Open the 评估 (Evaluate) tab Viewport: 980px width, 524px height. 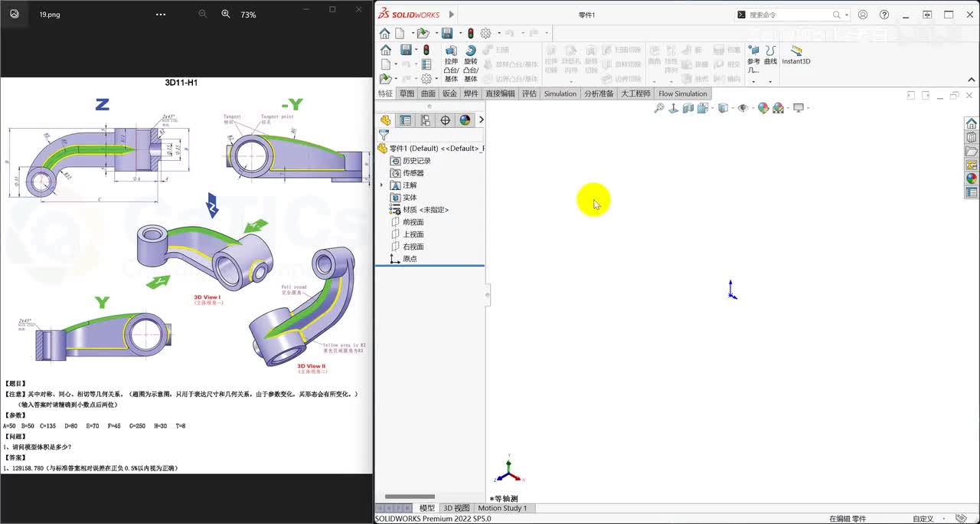[x=529, y=93]
